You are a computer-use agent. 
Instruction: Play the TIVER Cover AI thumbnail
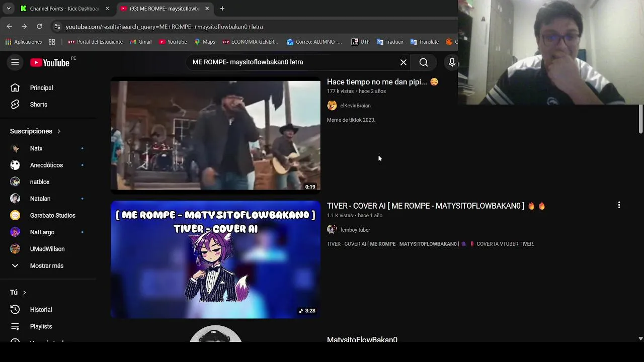click(215, 259)
